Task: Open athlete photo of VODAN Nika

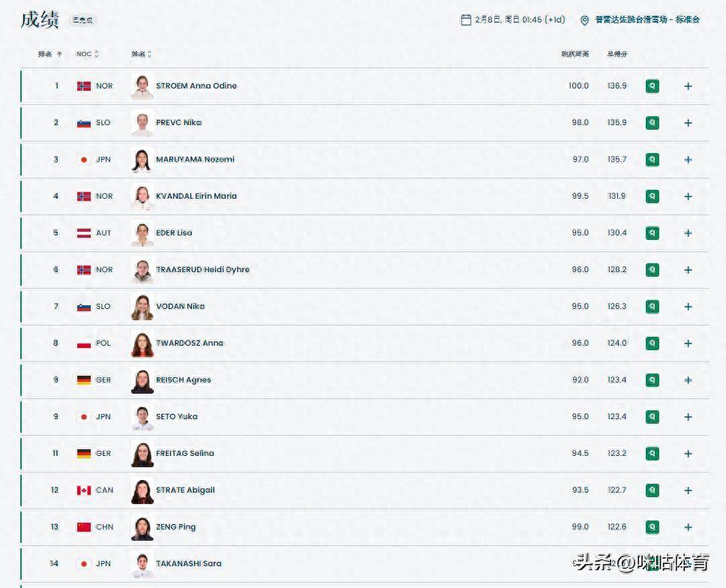Action: [x=142, y=307]
